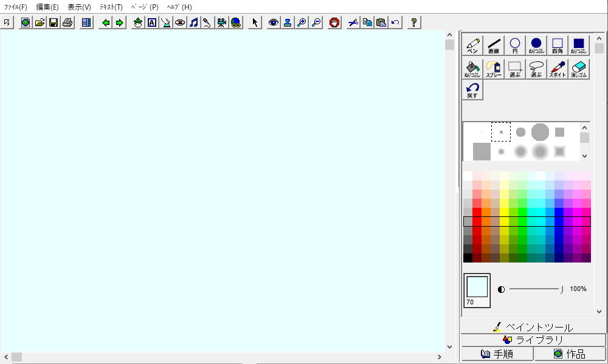Click the red stop hand icon
Viewport: 608px width, 364px height.
[x=334, y=22]
